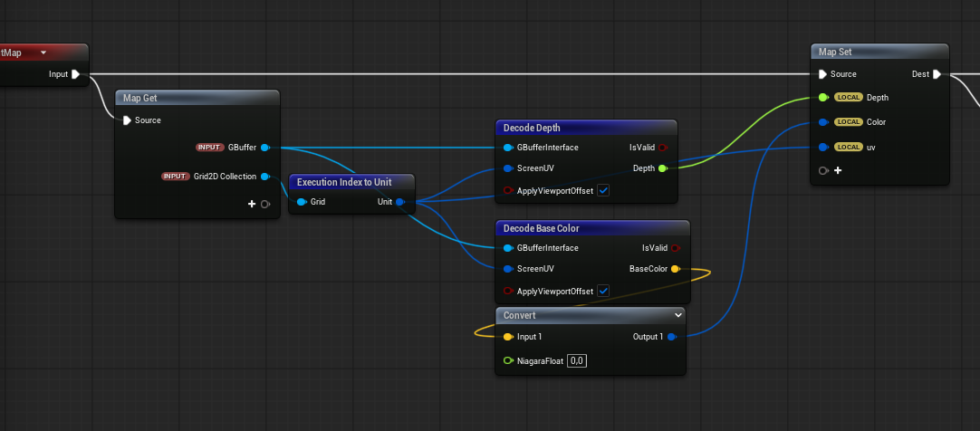This screenshot has width=980, height=431.
Task: Click the GBuffer output pin on Map Get
Action: tap(264, 148)
